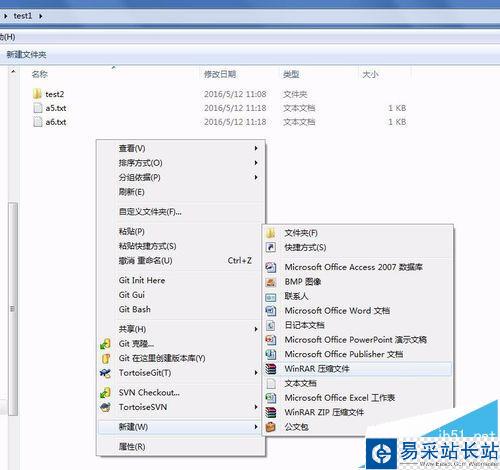
Task: Sort by 大小 column header
Action: [370, 74]
